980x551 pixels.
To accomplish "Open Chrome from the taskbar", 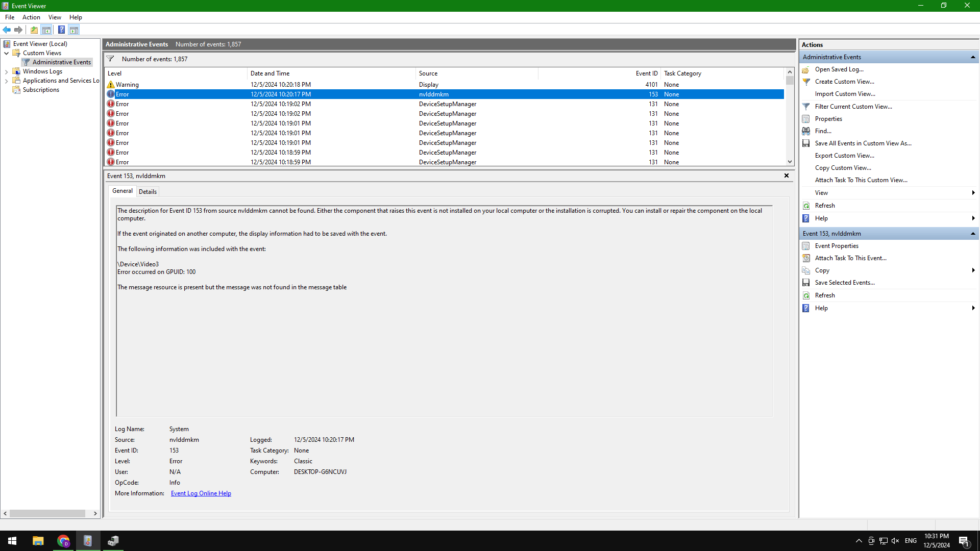I will click(63, 541).
